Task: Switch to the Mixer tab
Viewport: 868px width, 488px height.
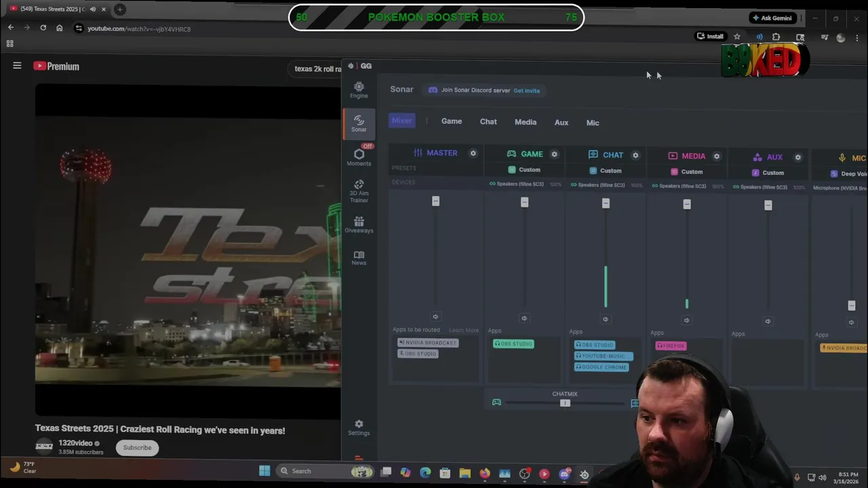Action: point(401,121)
